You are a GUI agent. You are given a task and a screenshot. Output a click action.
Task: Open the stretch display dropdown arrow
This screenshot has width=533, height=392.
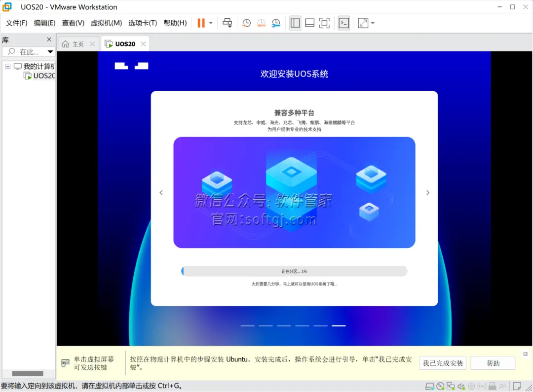point(373,23)
